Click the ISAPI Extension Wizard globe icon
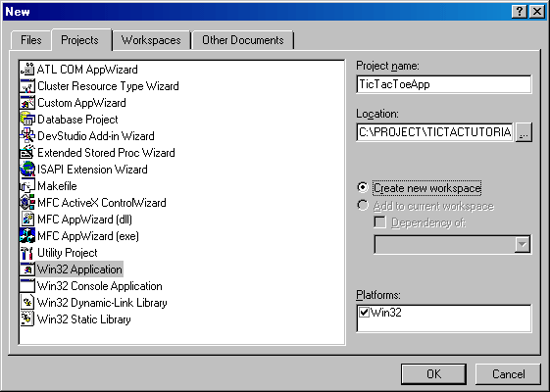This screenshot has width=550, height=392. 27,170
